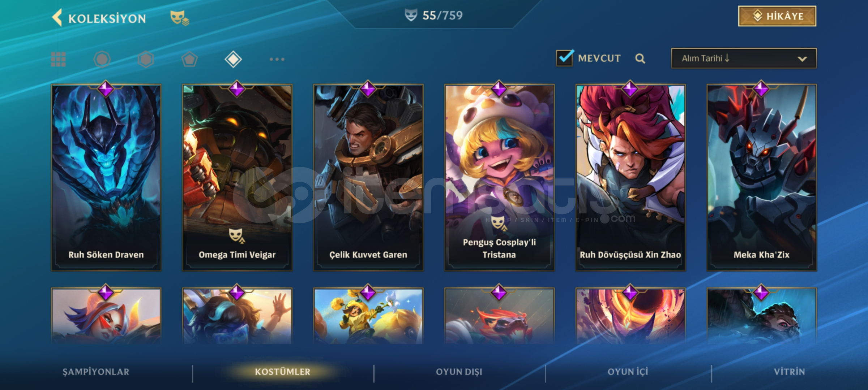This screenshot has width=868, height=390.
Task: Expand sort options with the chevron arrow
Action: pyautogui.click(x=802, y=59)
